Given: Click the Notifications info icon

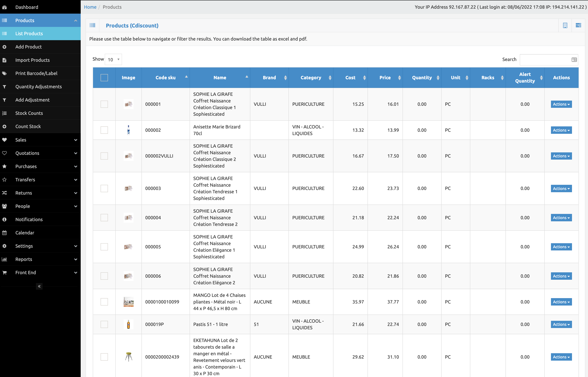Looking at the screenshot, I should (4, 219).
